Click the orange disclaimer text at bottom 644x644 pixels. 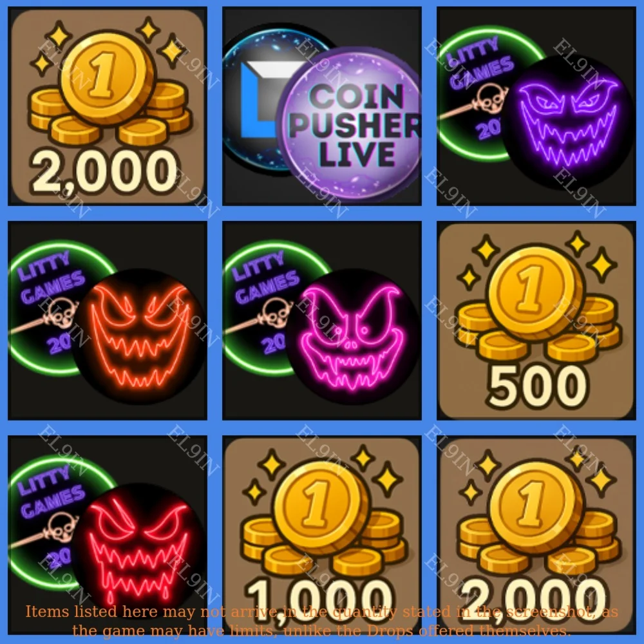322,621
